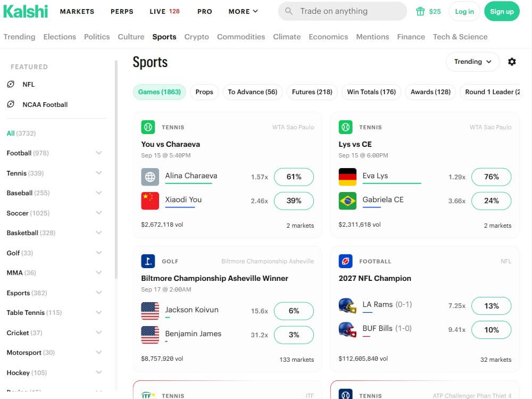The width and height of the screenshot is (532, 399).
Task: Expand the Esports category chevron
Action: click(99, 293)
